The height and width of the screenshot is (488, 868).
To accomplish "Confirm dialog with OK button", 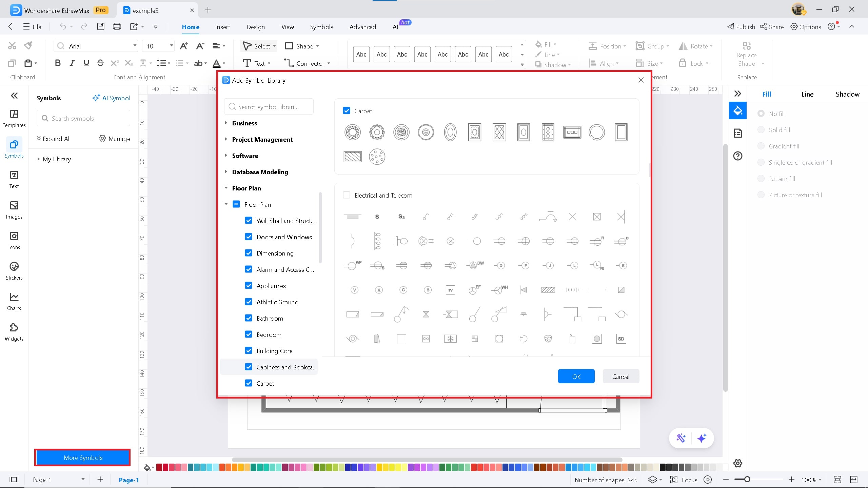I will (x=576, y=376).
